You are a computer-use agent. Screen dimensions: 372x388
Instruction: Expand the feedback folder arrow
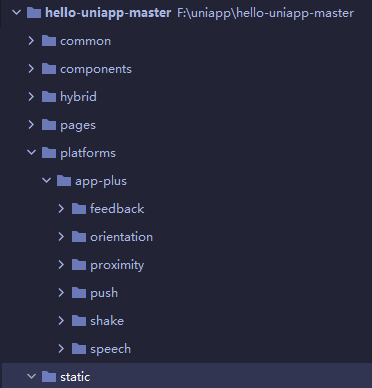tap(61, 209)
